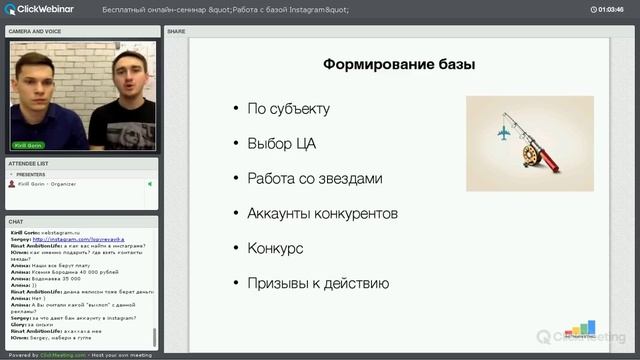Click the chat panel scrollbar thumb

(154, 337)
